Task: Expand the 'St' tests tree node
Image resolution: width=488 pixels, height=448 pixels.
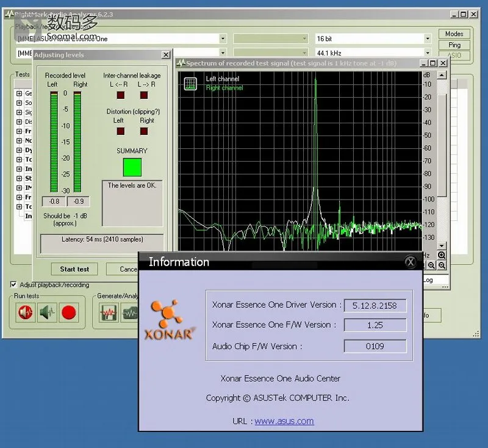Action: click(x=20, y=178)
